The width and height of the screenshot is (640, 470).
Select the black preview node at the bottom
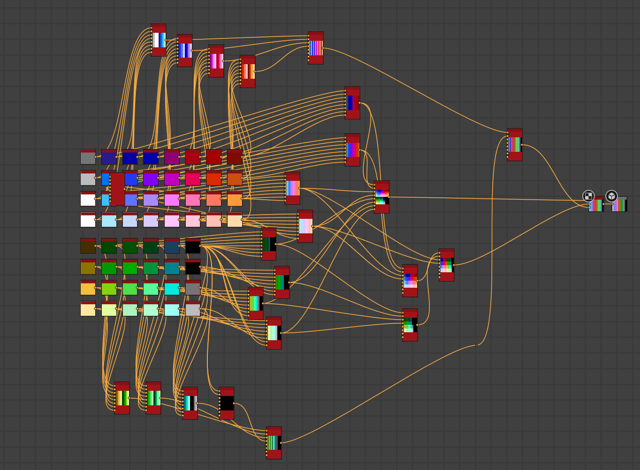[x=227, y=403]
